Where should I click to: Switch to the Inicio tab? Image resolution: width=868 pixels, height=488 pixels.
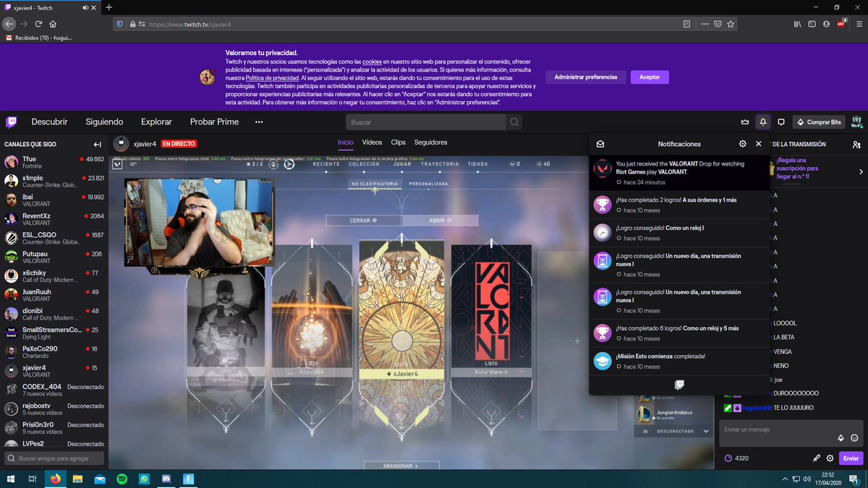(346, 142)
